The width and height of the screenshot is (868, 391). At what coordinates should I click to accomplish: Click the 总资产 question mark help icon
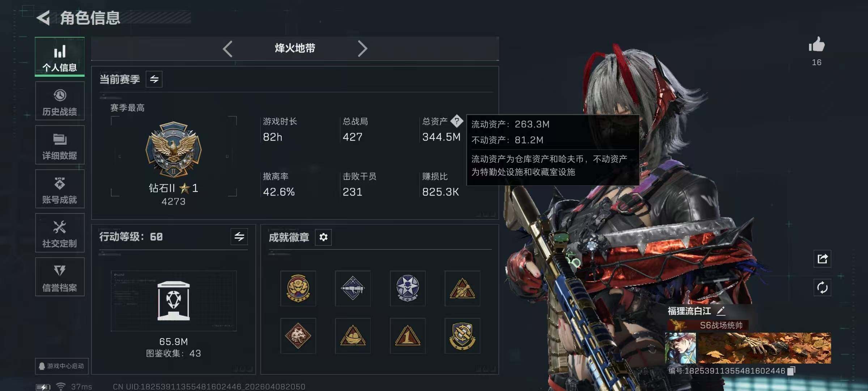[457, 121]
